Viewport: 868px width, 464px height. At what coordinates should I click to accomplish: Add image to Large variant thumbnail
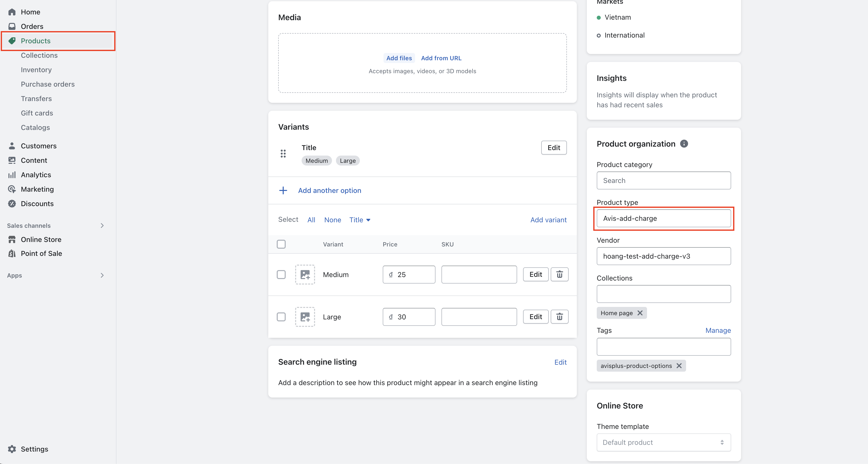tap(305, 317)
